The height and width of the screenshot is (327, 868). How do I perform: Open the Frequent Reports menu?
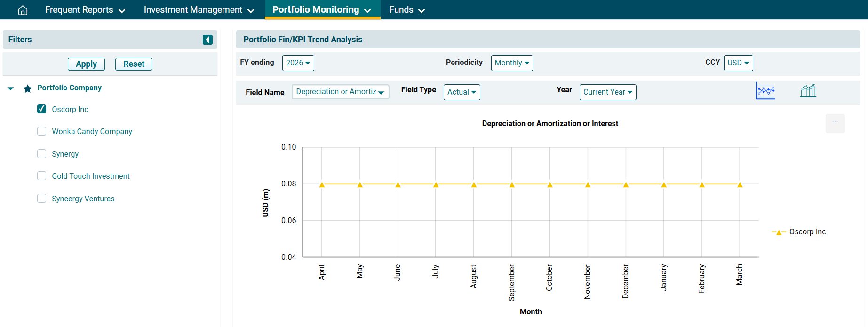coord(85,10)
